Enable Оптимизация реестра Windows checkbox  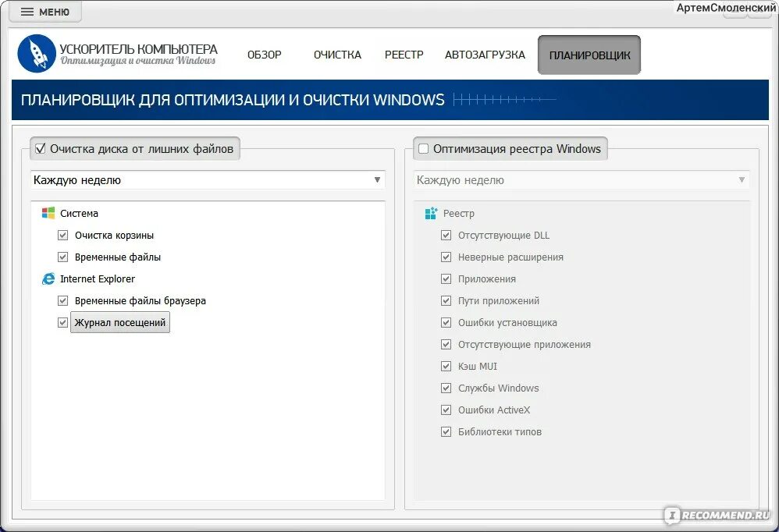[x=423, y=148]
